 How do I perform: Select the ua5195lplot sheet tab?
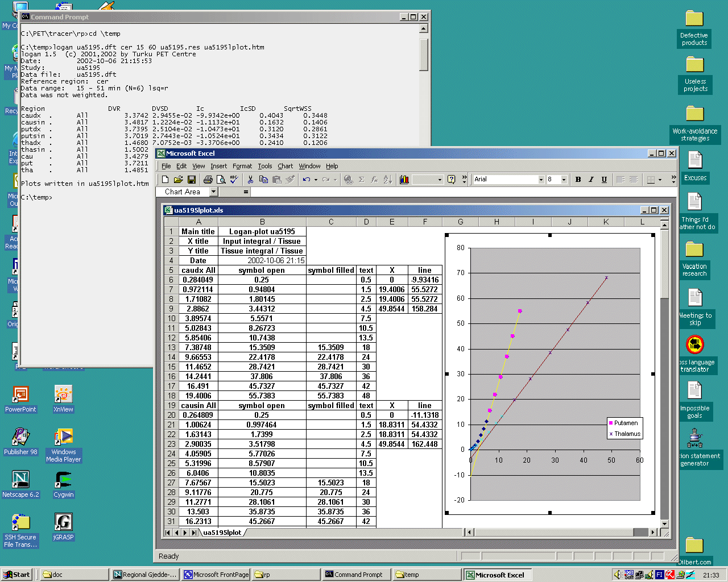tap(222, 533)
